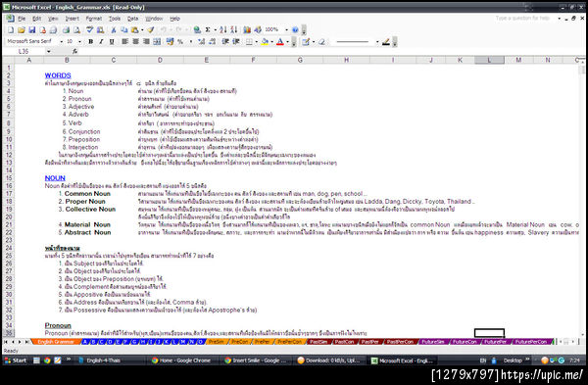The image size is (588, 385).
Task: Open the Format menu
Action: coord(94,19)
